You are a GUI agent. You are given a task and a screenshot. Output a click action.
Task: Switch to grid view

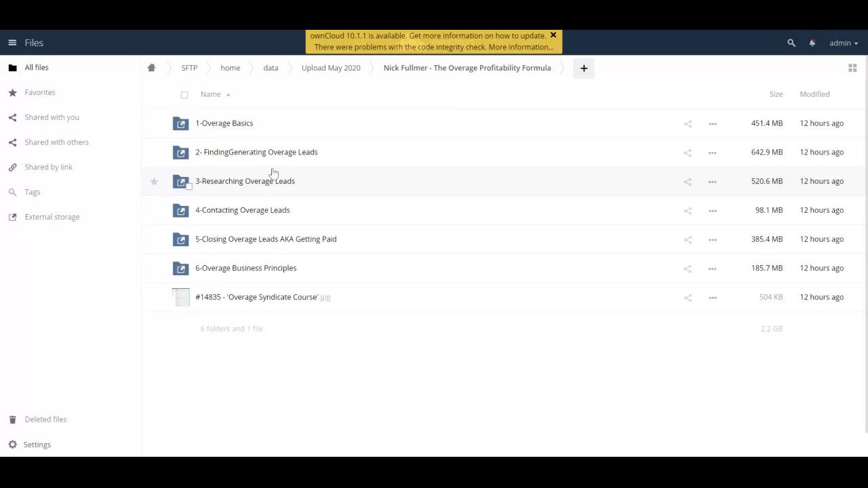tap(852, 68)
